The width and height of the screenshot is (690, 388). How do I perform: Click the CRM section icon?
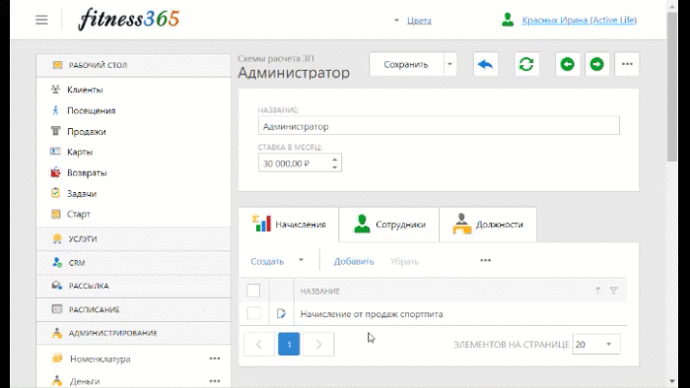click(x=57, y=263)
